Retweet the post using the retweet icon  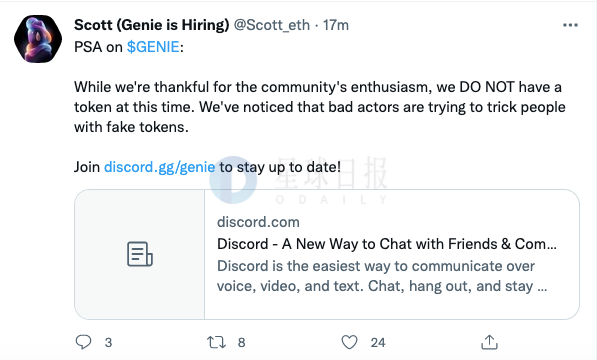coord(216,342)
